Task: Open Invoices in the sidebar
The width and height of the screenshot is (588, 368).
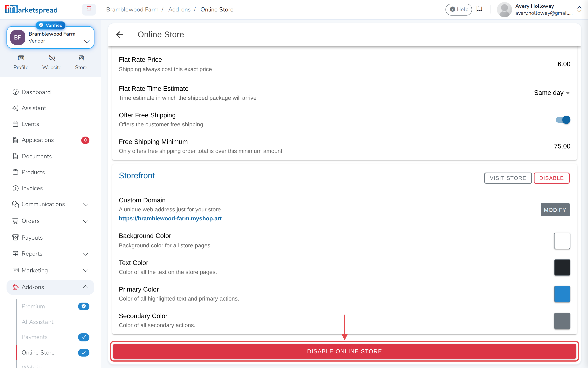Action: 51,188
